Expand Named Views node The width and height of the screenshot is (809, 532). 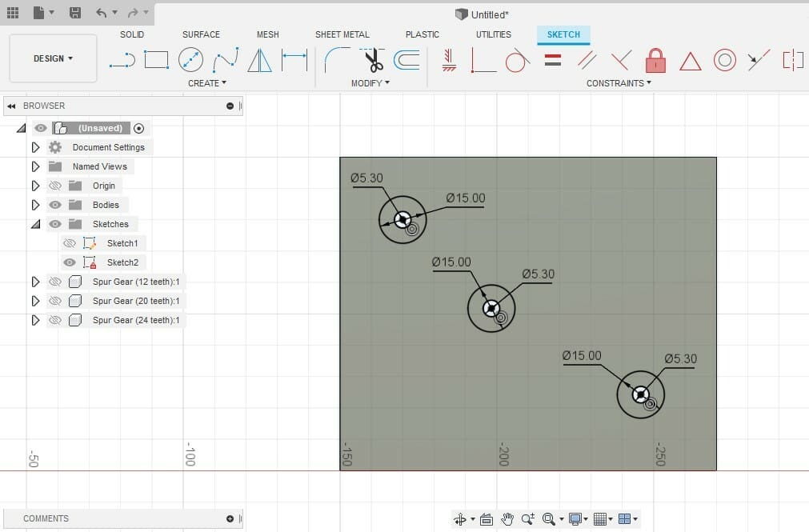coord(35,166)
